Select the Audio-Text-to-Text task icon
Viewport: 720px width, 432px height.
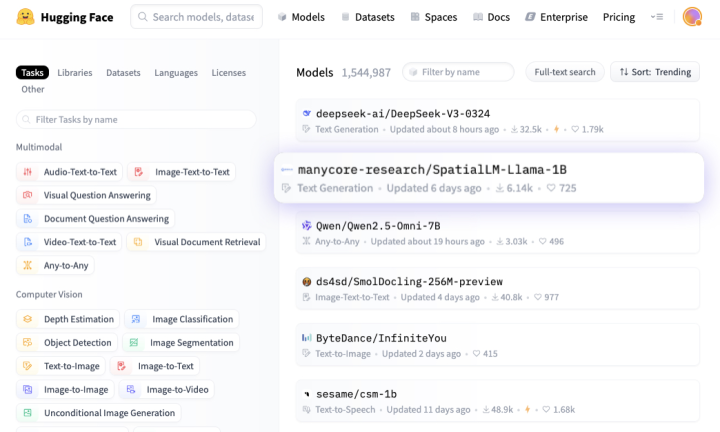(28, 172)
